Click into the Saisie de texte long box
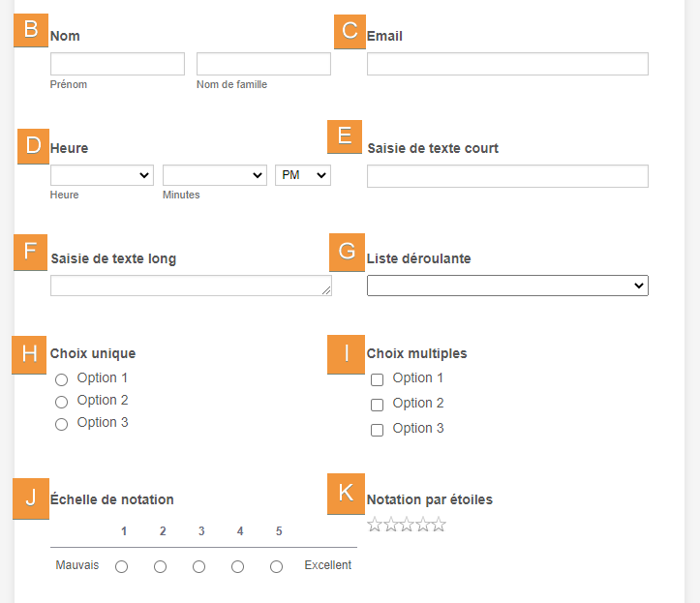 pyautogui.click(x=191, y=286)
